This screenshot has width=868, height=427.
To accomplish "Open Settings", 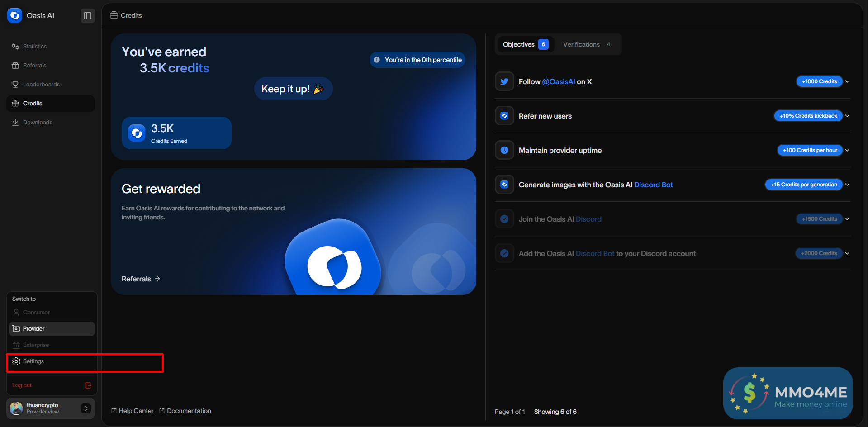I will [x=52, y=361].
